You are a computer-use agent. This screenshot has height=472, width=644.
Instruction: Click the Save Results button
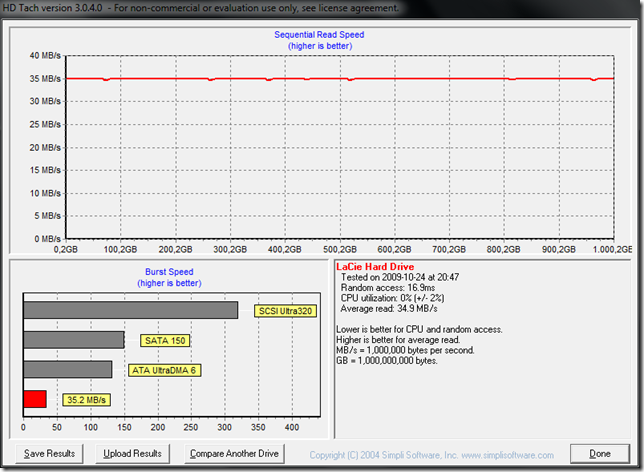[49, 453]
